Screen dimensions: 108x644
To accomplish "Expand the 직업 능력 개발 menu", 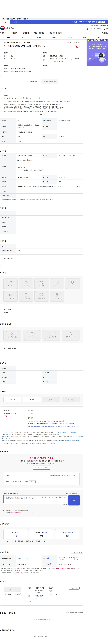I will pyautogui.click(x=40, y=33).
